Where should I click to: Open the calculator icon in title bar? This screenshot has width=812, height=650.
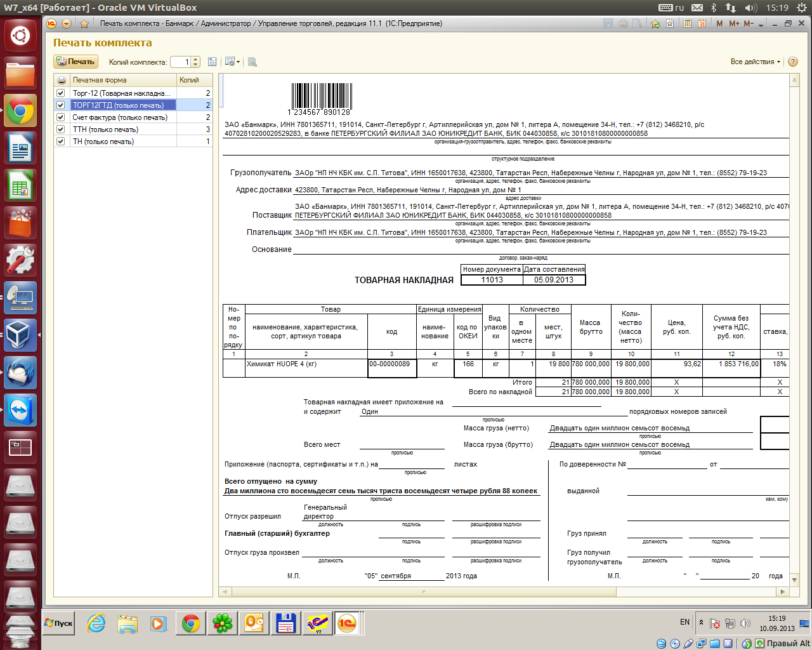point(688,23)
